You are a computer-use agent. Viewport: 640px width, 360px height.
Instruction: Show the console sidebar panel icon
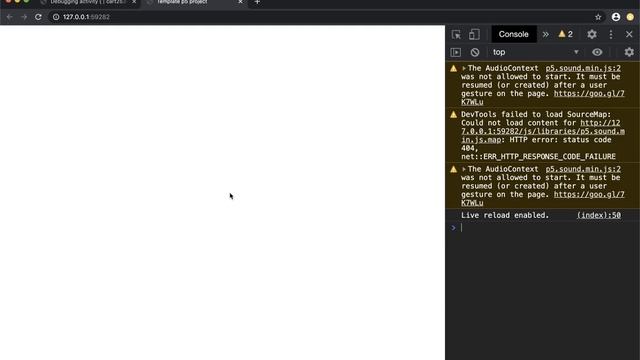coord(456,52)
